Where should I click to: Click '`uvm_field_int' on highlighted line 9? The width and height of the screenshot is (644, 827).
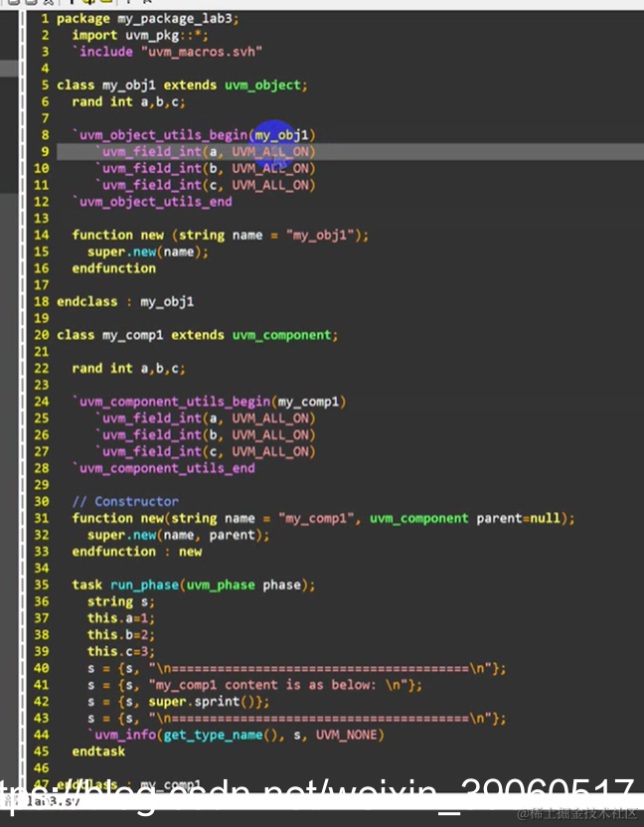[148, 152]
